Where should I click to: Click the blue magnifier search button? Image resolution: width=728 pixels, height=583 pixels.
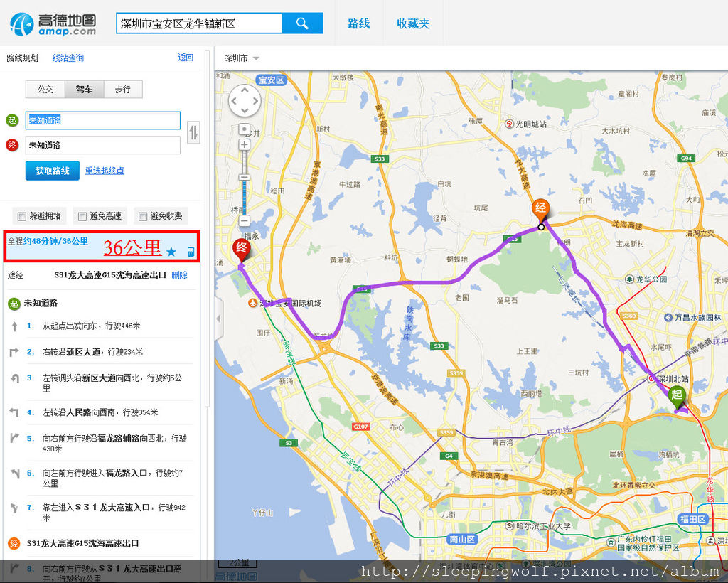pos(302,23)
